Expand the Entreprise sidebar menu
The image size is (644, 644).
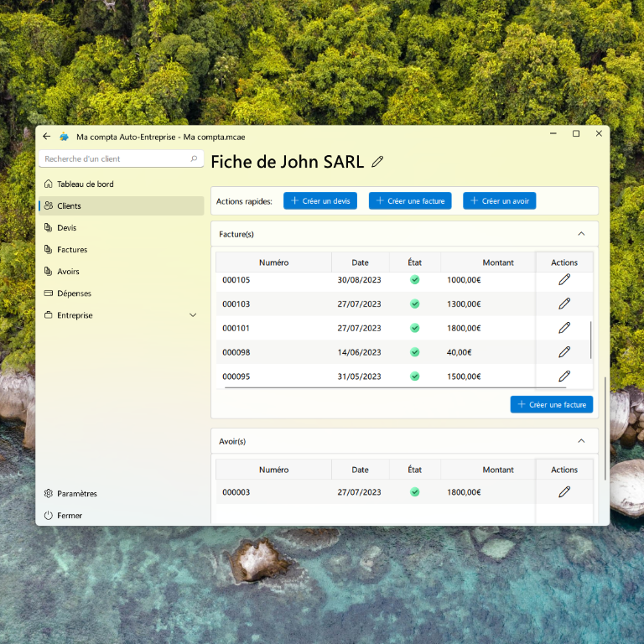(192, 315)
